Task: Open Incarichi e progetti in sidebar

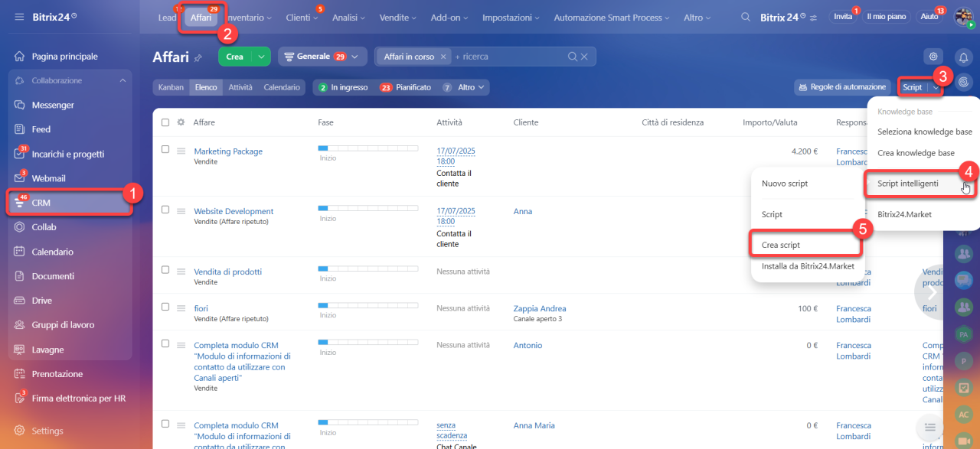Action: tap(70, 154)
